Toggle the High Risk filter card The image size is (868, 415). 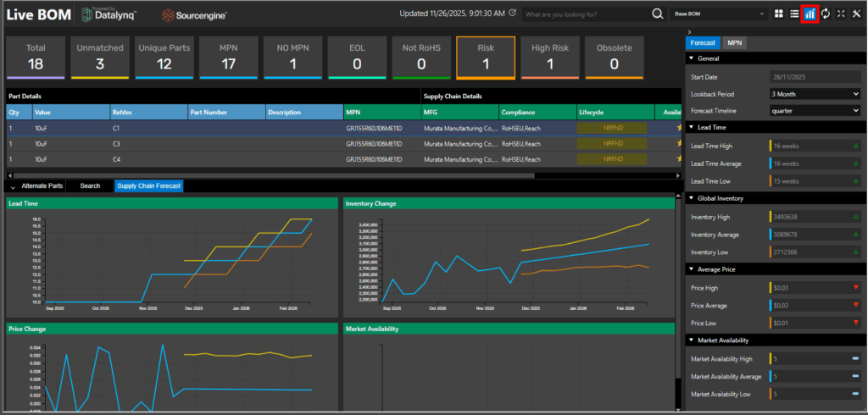click(549, 57)
